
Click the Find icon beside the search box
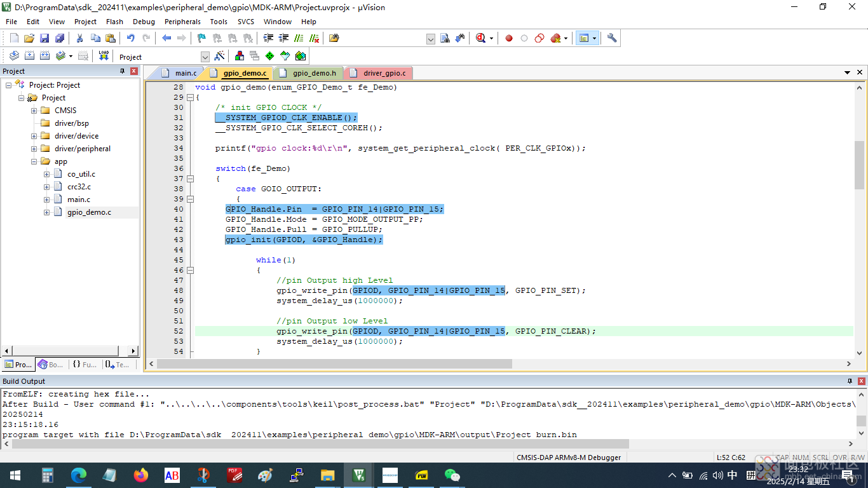445,38
